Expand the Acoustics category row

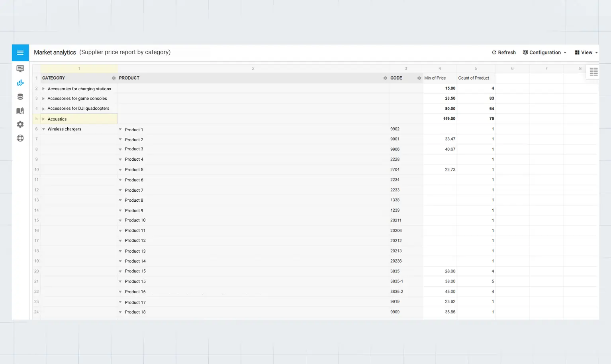coord(43,119)
